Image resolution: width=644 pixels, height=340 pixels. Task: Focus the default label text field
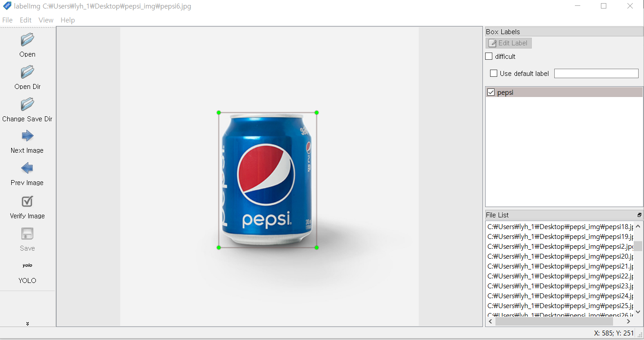pyautogui.click(x=596, y=74)
